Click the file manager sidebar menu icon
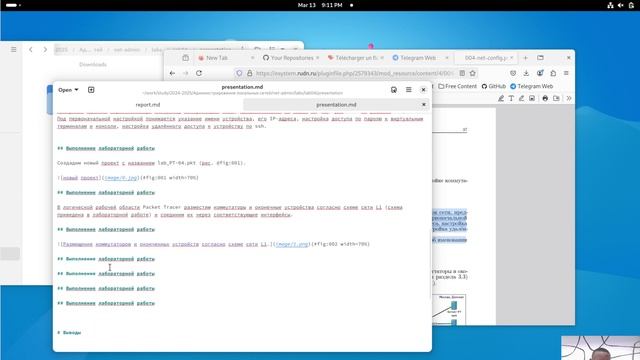This screenshot has width=640, height=360. coord(13,49)
